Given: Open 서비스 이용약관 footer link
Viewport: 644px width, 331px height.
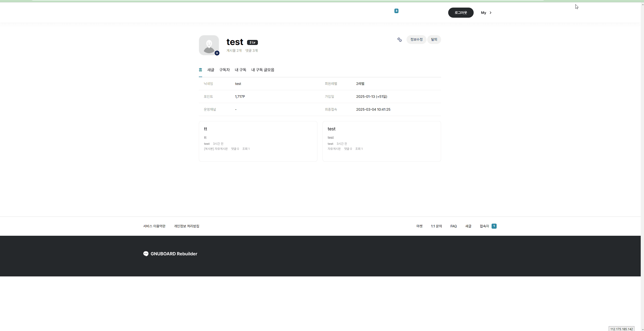Looking at the screenshot, I should (154, 226).
